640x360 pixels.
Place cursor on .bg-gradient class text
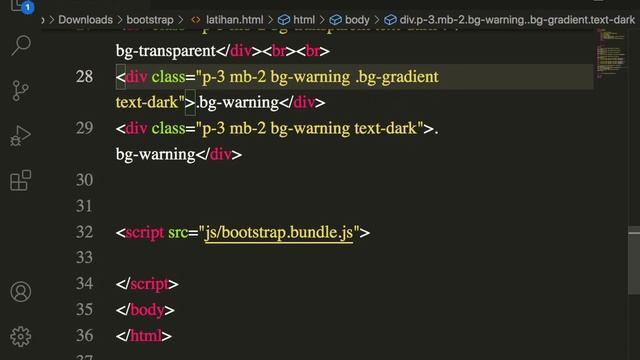(x=397, y=77)
